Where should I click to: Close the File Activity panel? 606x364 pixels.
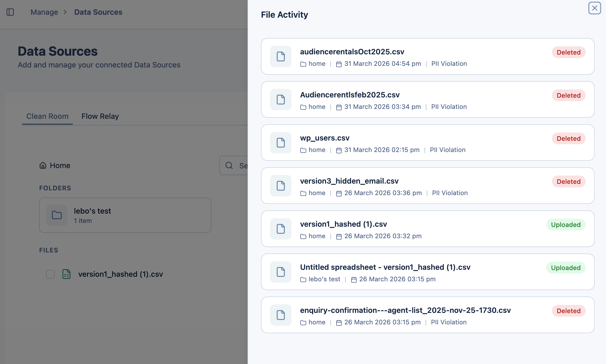(594, 8)
